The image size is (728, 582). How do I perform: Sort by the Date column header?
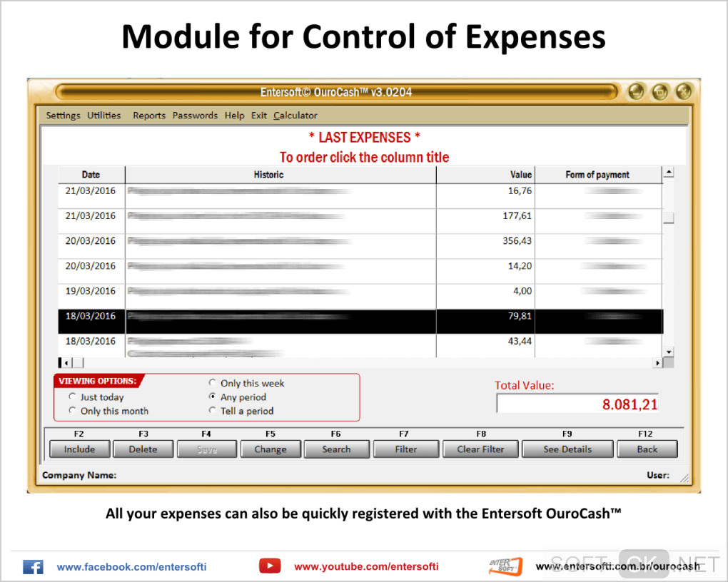pos(91,175)
